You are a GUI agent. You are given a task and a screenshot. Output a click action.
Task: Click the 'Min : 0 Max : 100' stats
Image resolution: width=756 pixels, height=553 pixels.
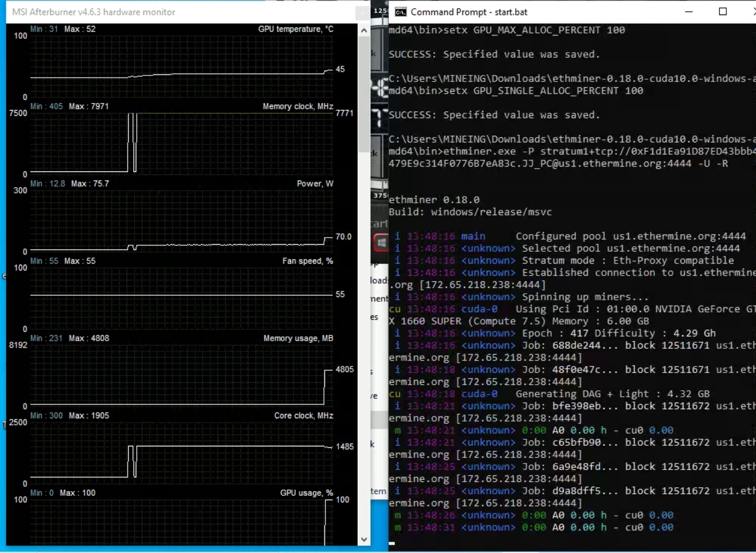click(63, 493)
